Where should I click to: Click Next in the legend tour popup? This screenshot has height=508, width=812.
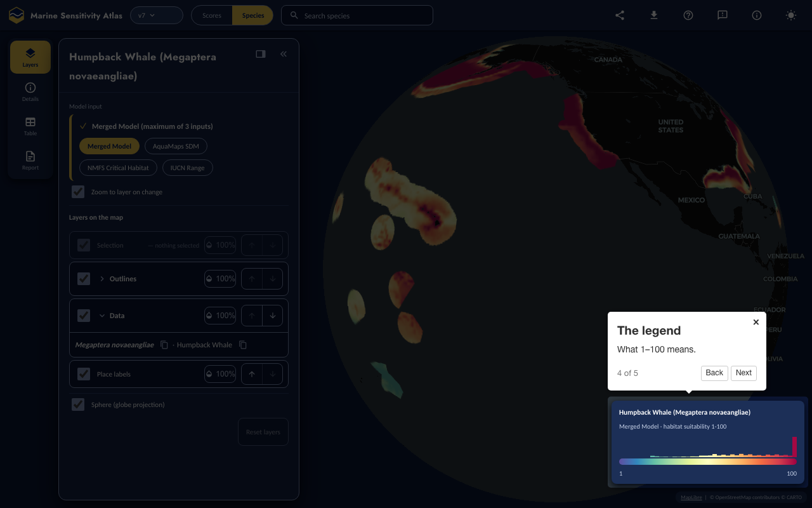(743, 373)
